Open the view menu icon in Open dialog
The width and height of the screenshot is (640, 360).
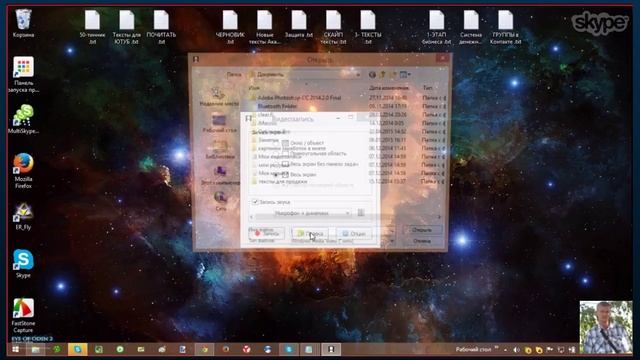pos(405,75)
